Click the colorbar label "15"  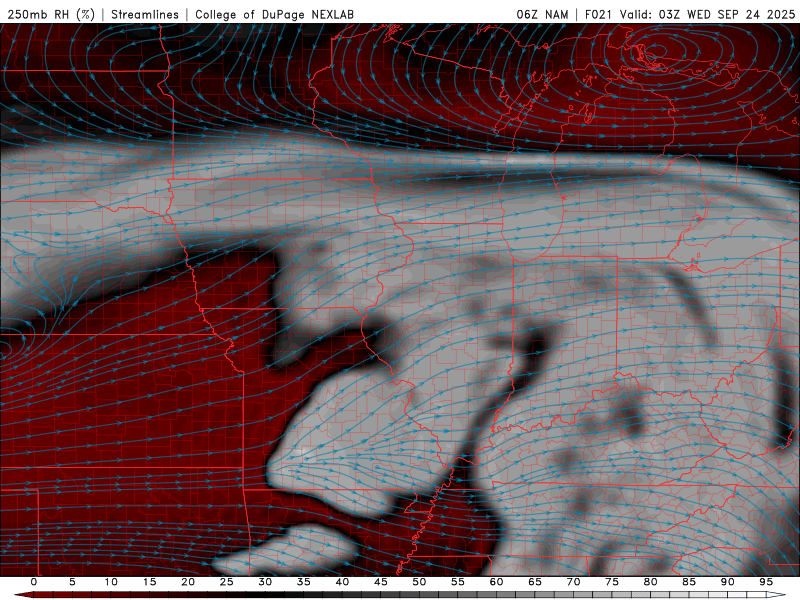[x=149, y=582]
